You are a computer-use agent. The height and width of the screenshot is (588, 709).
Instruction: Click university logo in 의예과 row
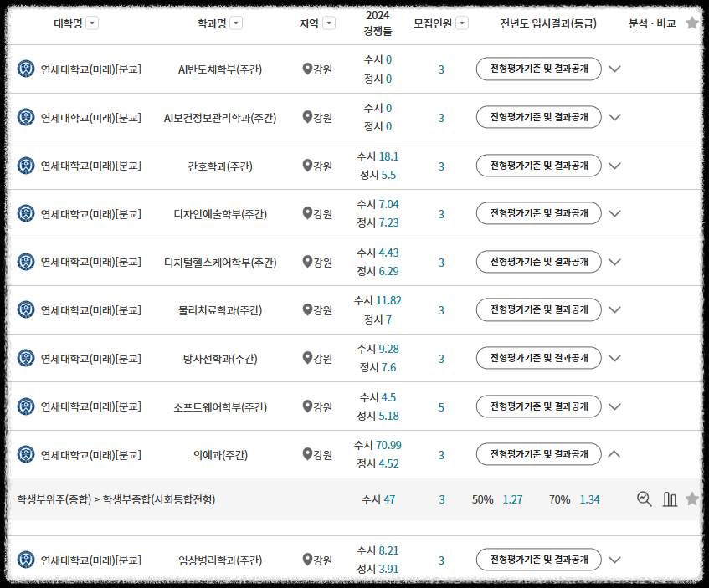coord(26,454)
